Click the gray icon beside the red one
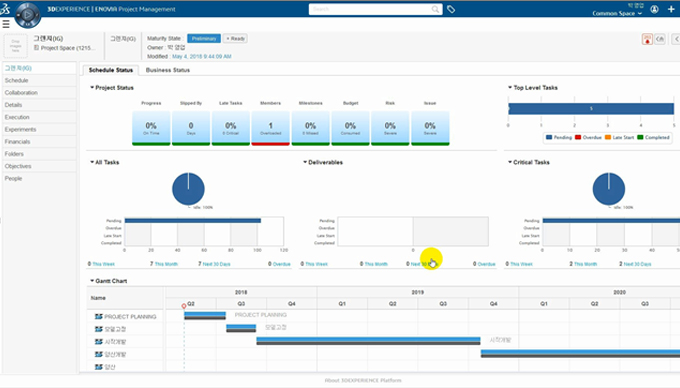 point(660,39)
